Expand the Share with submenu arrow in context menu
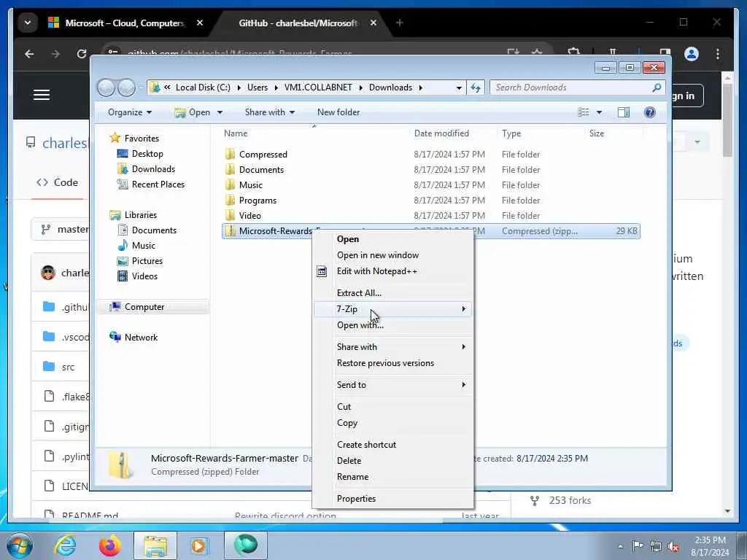The width and height of the screenshot is (747, 560). click(x=463, y=346)
